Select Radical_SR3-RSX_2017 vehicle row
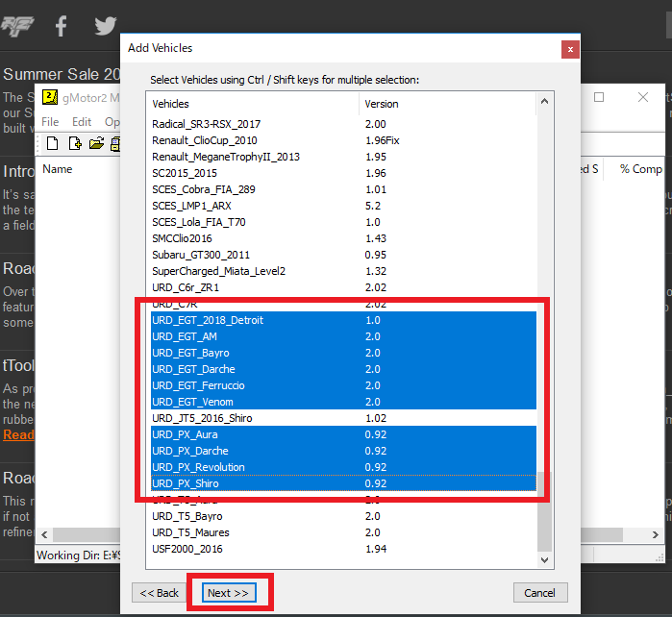Viewport: 672px width, 617px height. (206, 124)
